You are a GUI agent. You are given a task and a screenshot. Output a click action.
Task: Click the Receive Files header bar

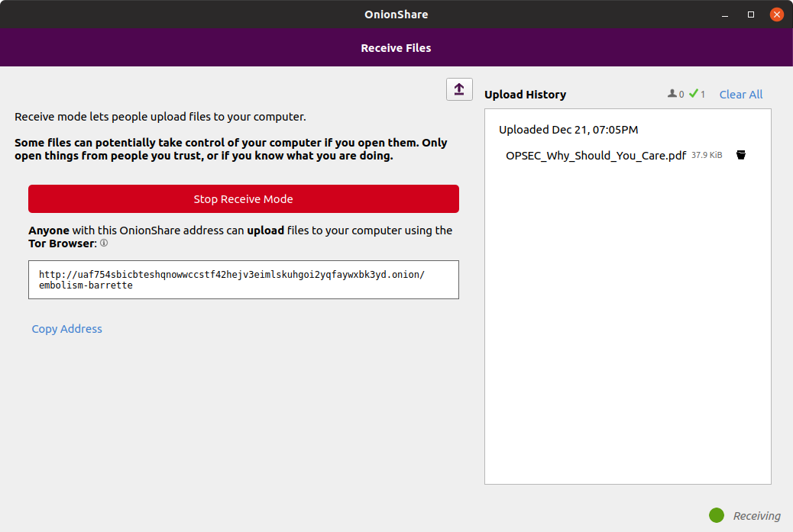tap(396, 47)
